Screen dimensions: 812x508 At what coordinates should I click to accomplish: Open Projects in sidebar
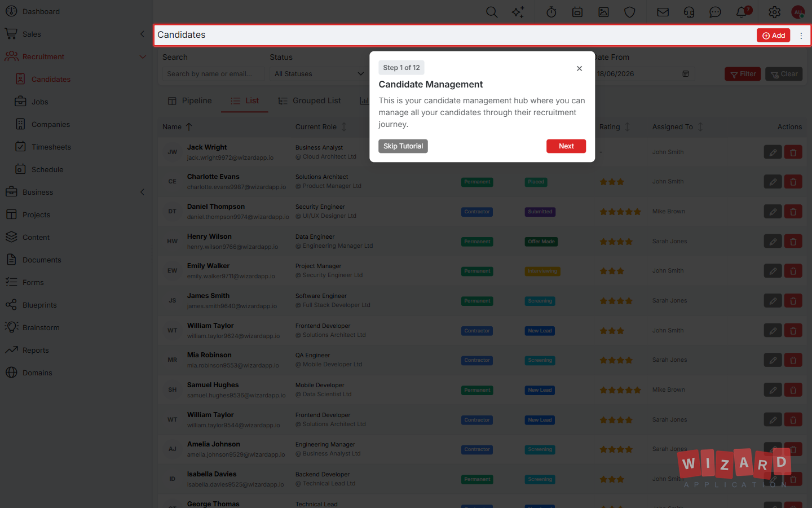(36, 214)
